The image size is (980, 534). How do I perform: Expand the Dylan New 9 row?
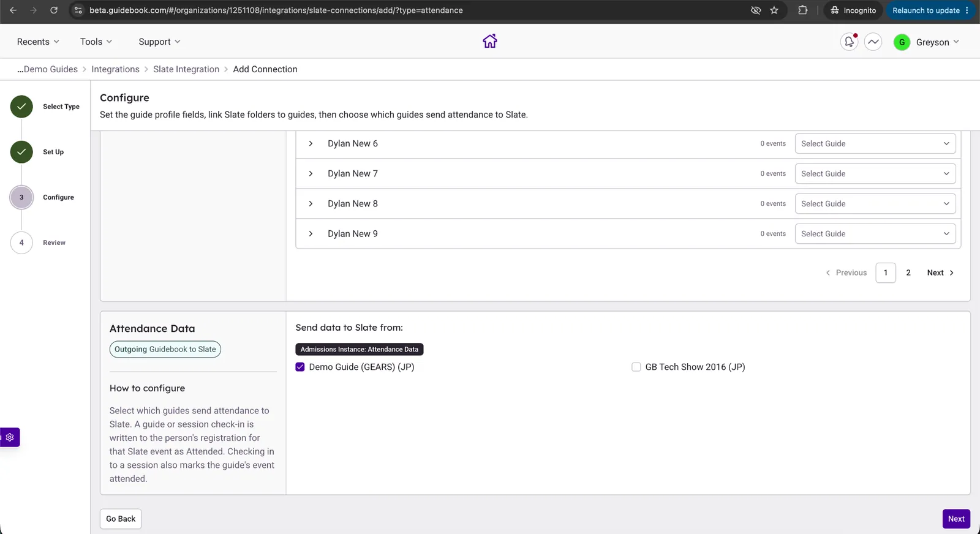pyautogui.click(x=311, y=233)
